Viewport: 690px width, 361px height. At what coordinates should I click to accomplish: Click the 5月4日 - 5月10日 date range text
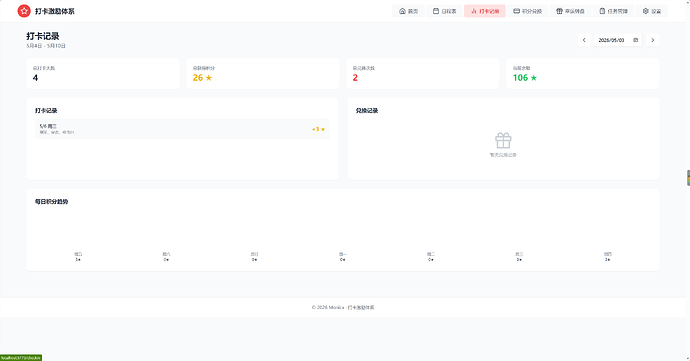[x=46, y=46]
